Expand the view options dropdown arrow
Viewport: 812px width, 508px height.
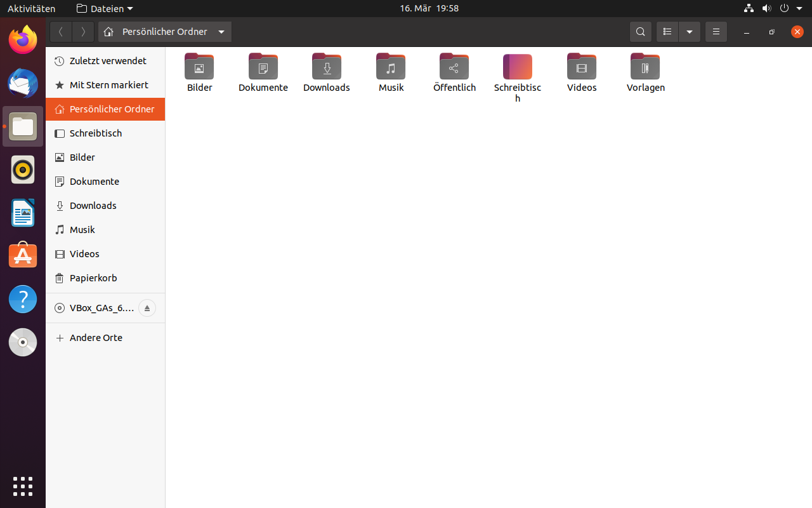690,32
